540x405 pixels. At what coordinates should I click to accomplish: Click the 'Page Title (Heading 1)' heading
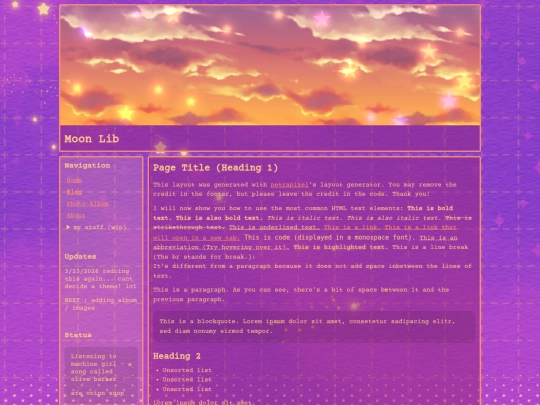(x=215, y=168)
